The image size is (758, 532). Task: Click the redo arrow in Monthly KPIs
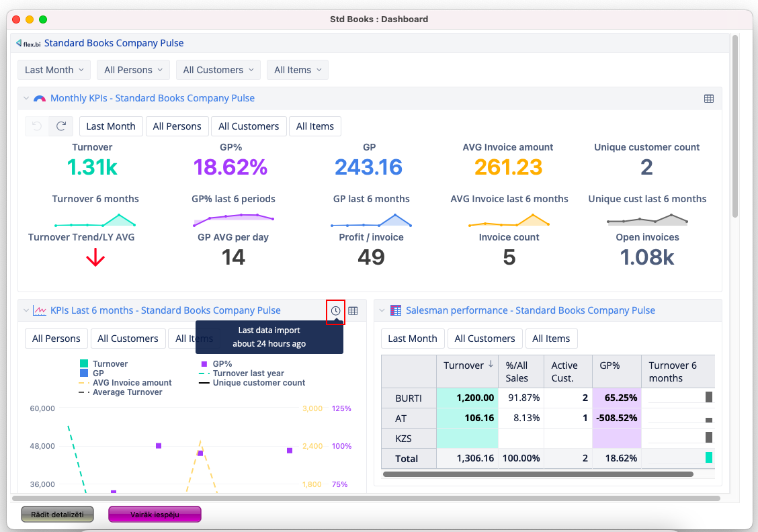[x=61, y=126]
